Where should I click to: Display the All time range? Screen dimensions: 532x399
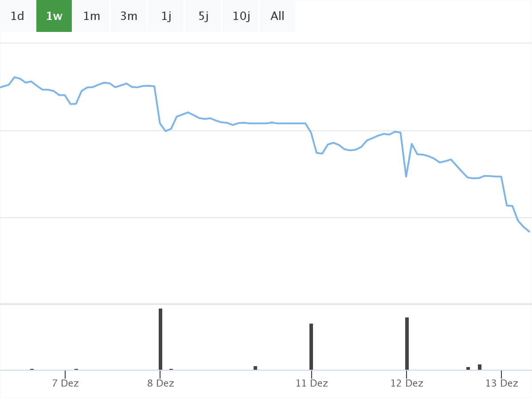[x=278, y=16]
